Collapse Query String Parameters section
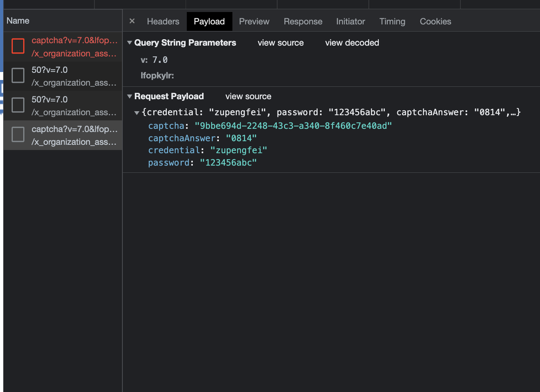 130,43
